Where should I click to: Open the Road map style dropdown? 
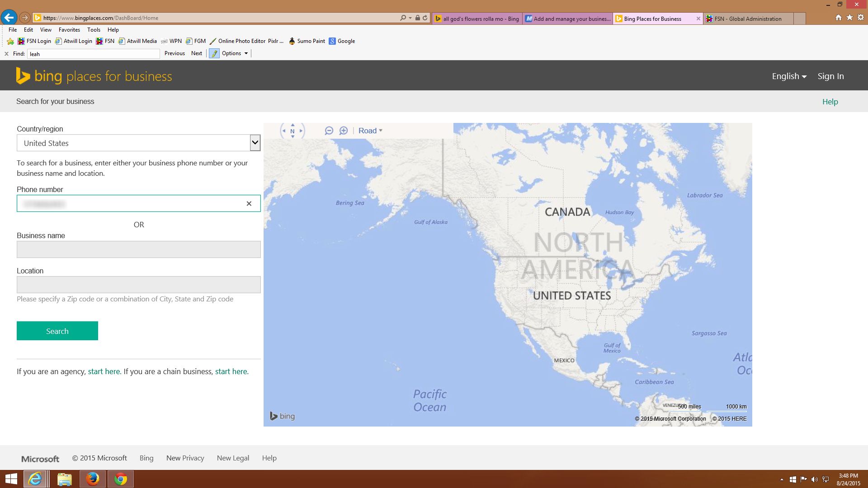(370, 131)
